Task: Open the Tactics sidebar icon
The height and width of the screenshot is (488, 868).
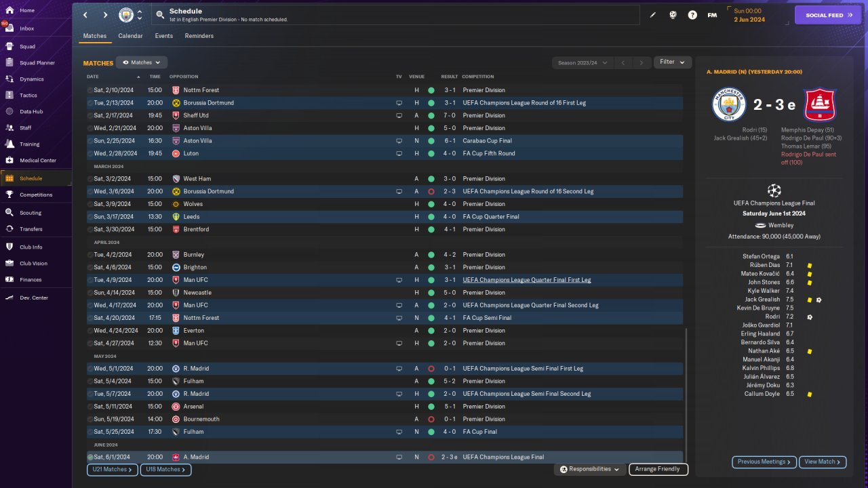Action: 9,96
